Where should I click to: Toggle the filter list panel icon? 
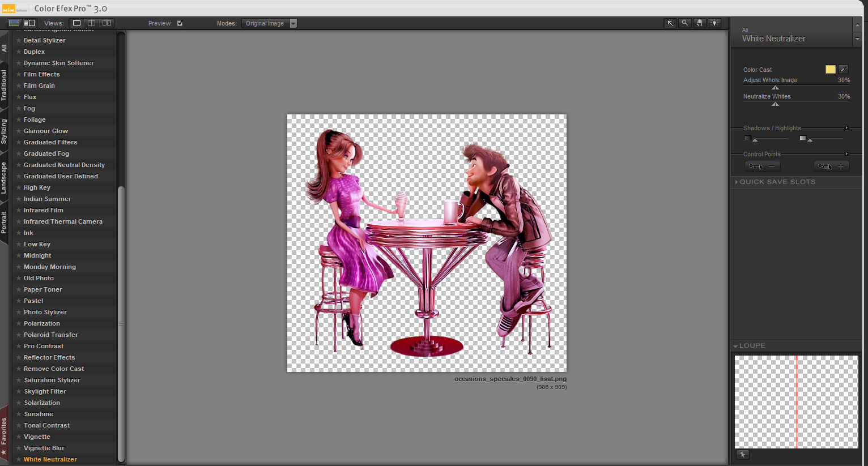point(29,23)
